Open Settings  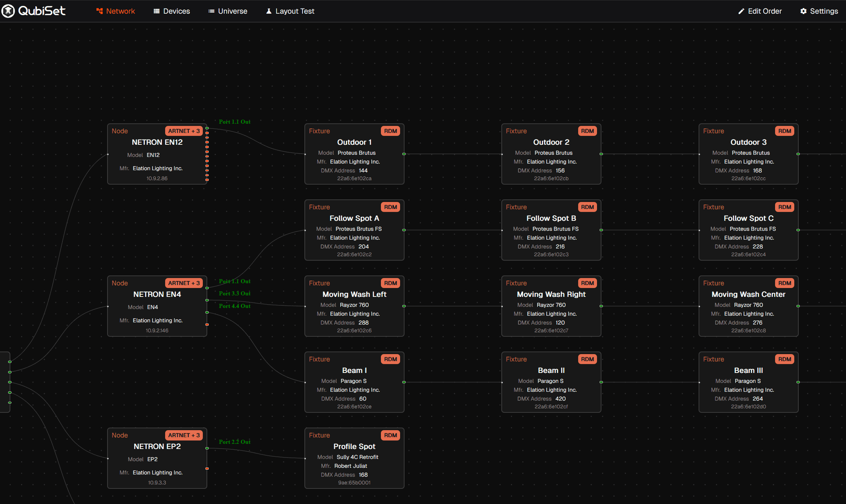819,11
